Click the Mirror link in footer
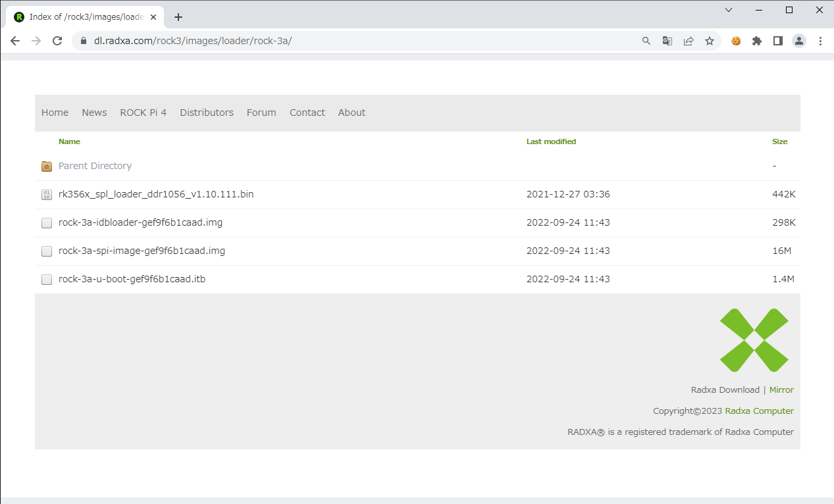 click(781, 390)
